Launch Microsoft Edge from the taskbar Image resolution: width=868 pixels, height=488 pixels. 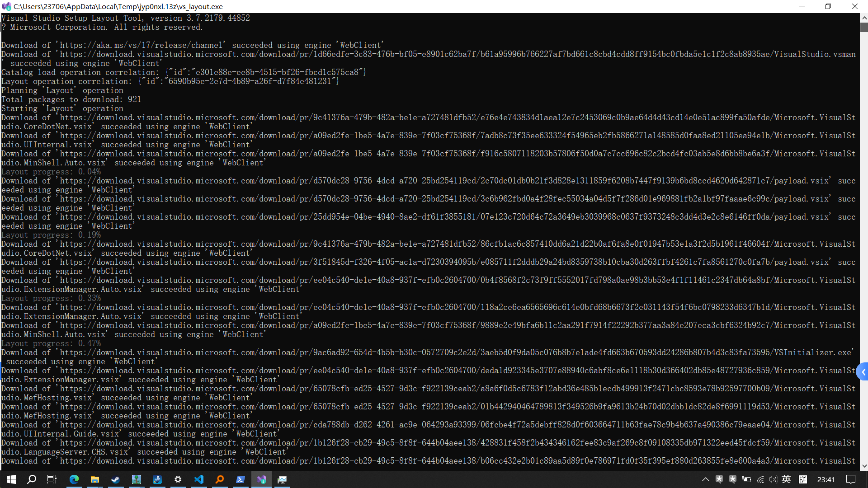click(74, 479)
